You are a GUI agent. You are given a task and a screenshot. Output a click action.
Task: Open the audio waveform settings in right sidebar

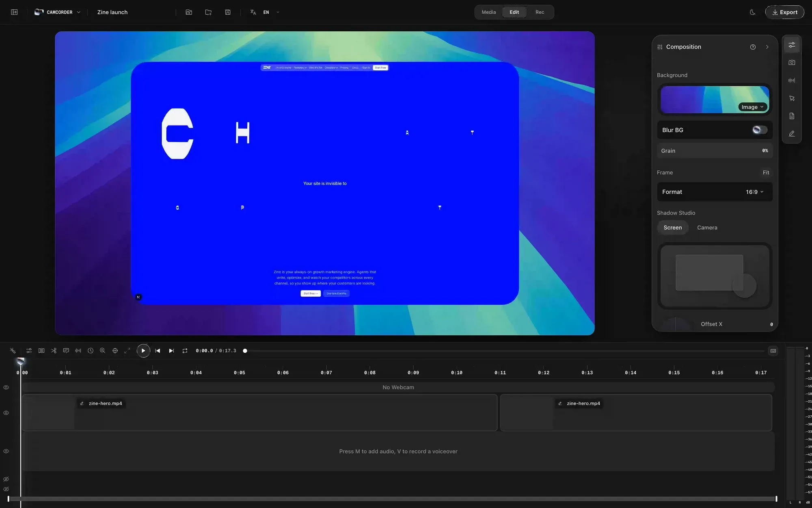[x=792, y=80]
